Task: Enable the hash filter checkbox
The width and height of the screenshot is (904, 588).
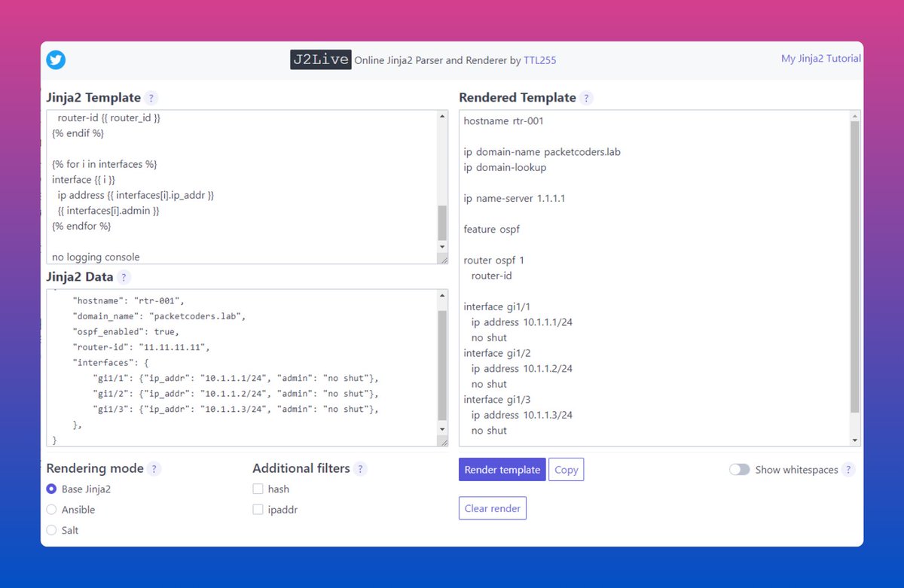Action: coord(258,489)
